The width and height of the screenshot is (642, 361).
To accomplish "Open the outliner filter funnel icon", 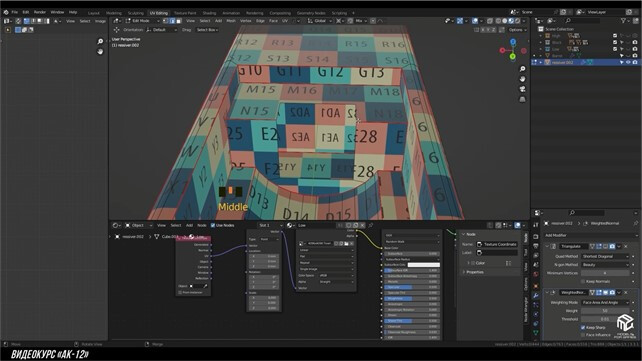I will click(x=623, y=20).
